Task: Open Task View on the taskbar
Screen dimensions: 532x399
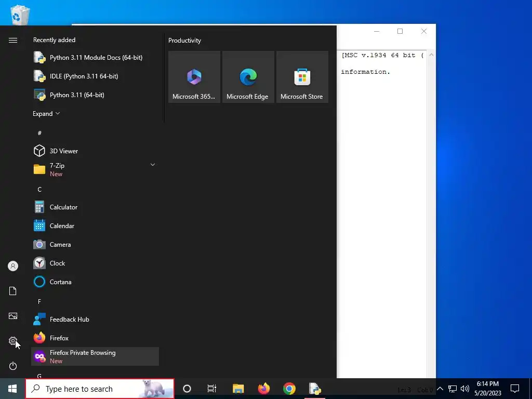Action: 212,389
